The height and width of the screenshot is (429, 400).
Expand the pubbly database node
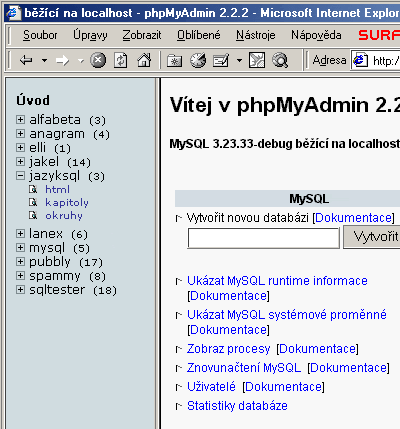pos(20,261)
